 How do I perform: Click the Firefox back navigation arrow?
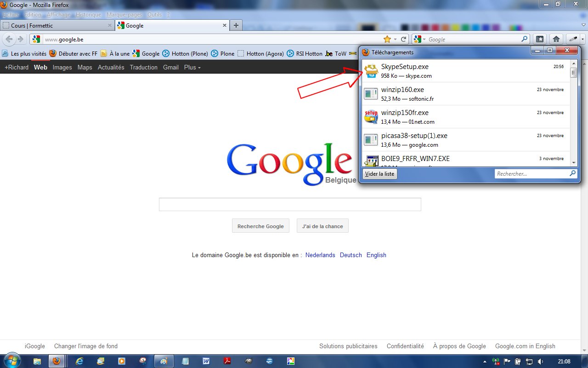pos(9,39)
